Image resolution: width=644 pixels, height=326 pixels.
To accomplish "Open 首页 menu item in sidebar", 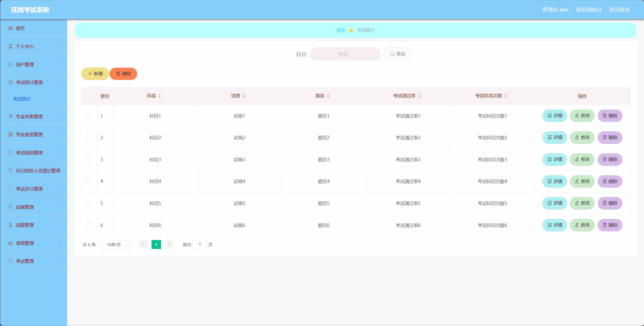I will (x=34, y=28).
